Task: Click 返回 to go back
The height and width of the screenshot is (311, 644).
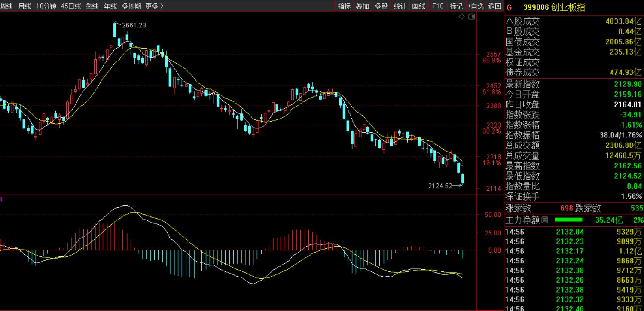Action: (x=494, y=6)
